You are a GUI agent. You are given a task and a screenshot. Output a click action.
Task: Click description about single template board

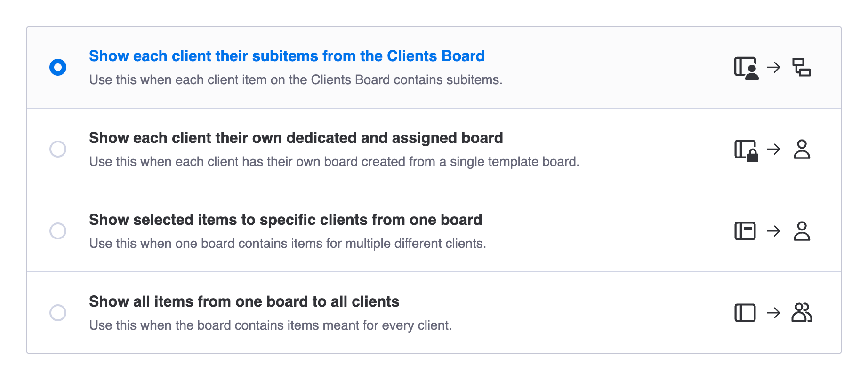334,162
